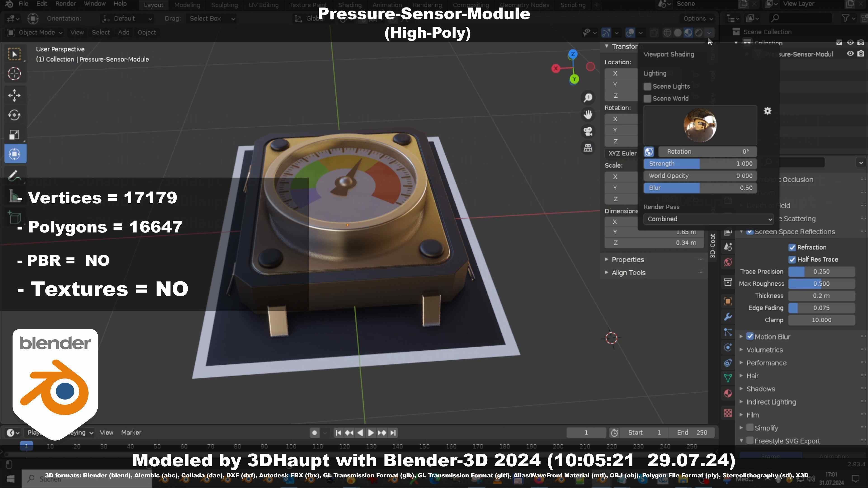
Task: Expand the Properties sidebar panel
Action: [x=628, y=260]
